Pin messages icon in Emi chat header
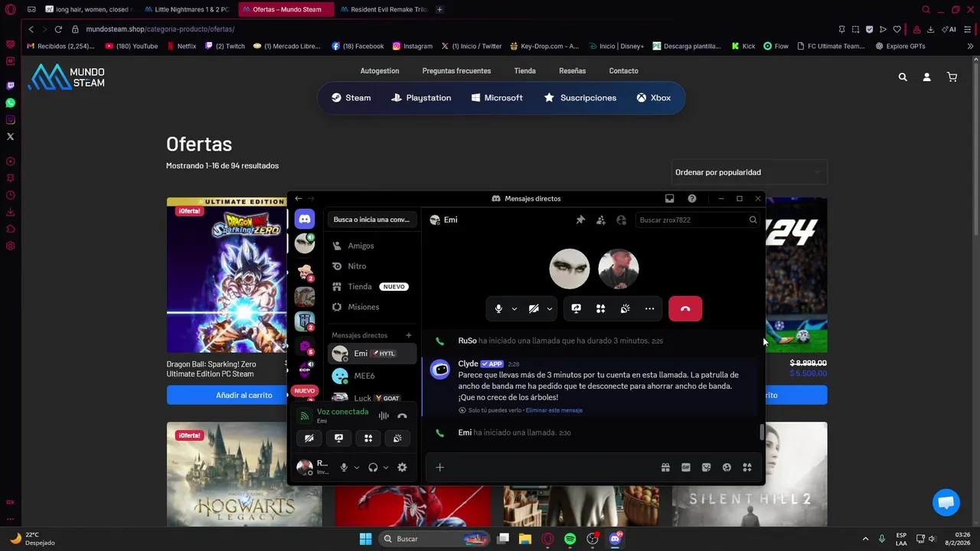980x551 pixels. [x=580, y=220]
